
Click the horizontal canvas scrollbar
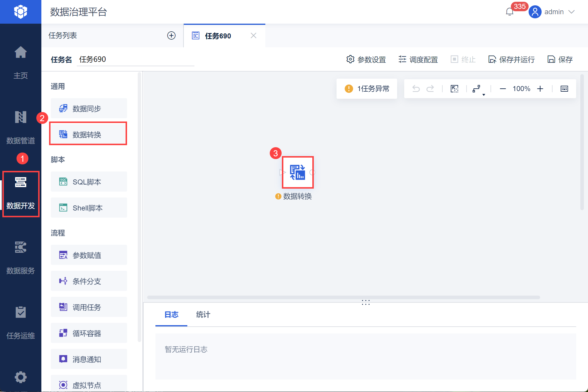pos(343,297)
